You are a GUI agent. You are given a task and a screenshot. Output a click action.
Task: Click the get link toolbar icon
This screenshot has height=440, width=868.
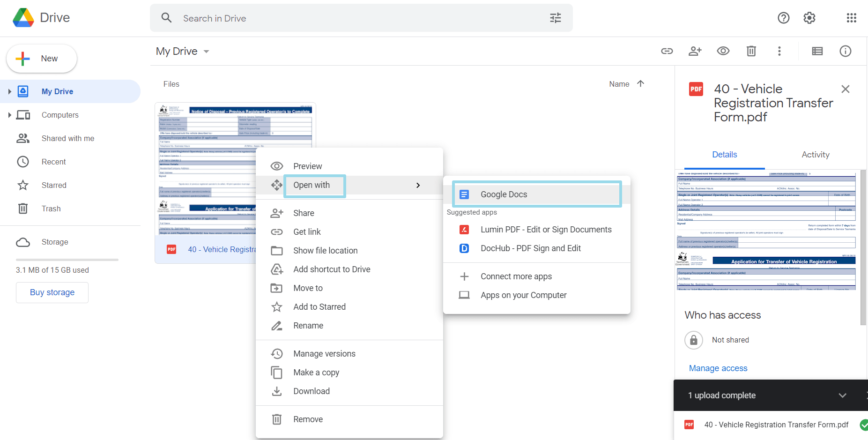click(x=667, y=51)
